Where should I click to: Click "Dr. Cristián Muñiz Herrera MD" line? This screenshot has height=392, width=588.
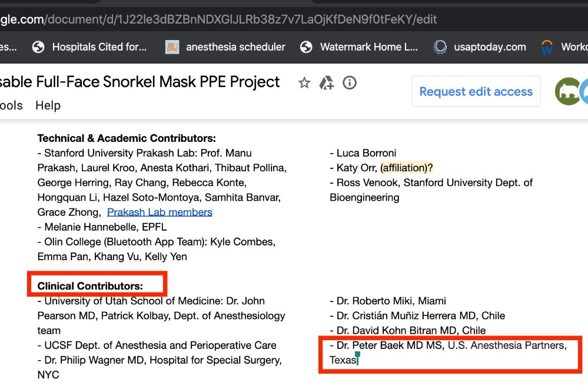click(x=417, y=316)
